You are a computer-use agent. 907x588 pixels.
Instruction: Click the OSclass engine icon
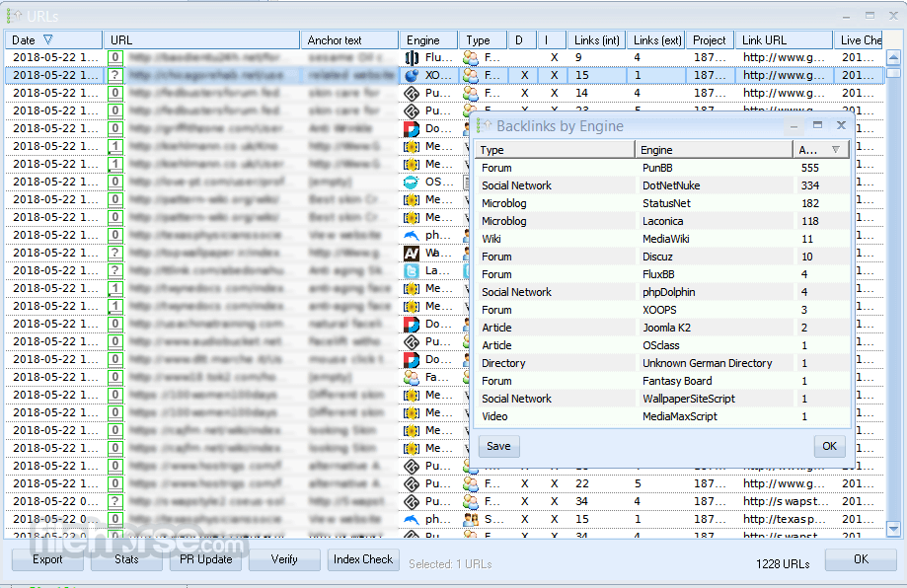(412, 182)
